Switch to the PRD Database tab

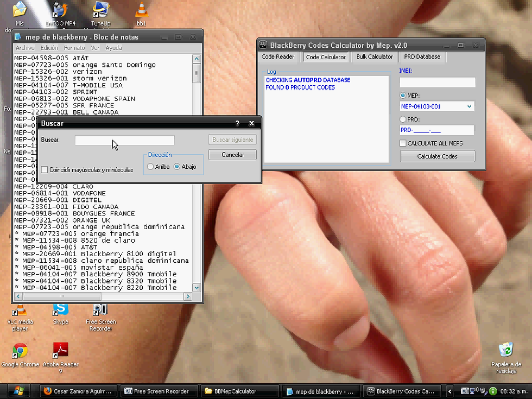[x=422, y=56]
